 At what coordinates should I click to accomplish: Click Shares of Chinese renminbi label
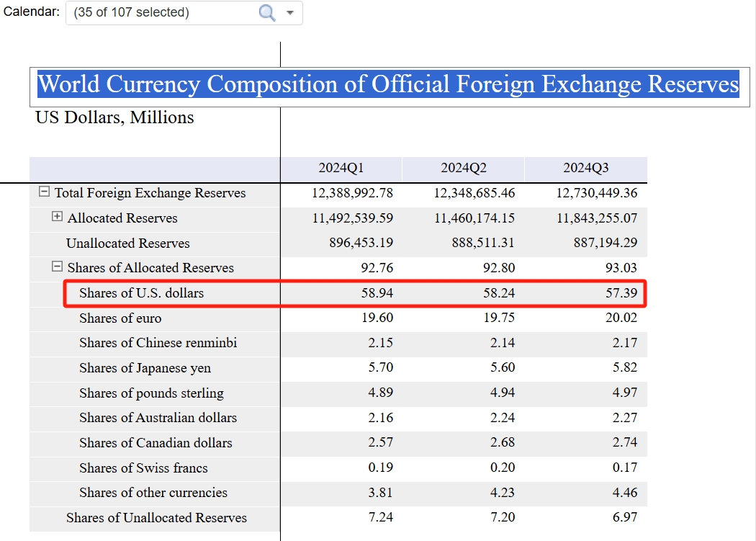[x=158, y=343]
